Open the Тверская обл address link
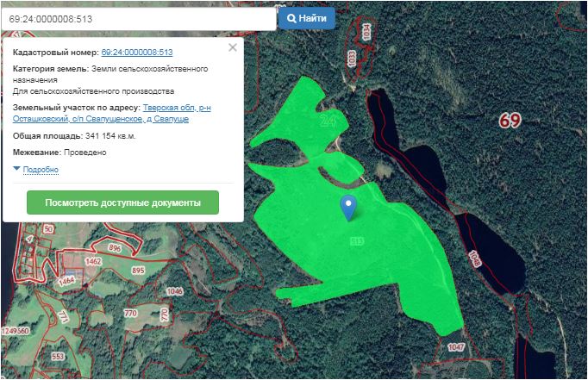Image resolution: width=588 pixels, height=380 pixels. click(177, 108)
